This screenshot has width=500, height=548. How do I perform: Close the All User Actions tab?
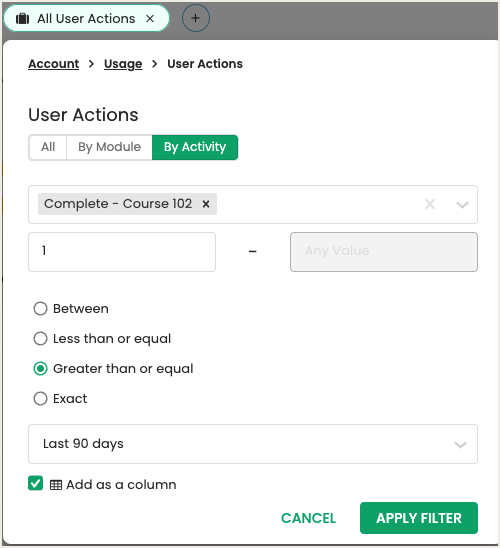coord(150,19)
